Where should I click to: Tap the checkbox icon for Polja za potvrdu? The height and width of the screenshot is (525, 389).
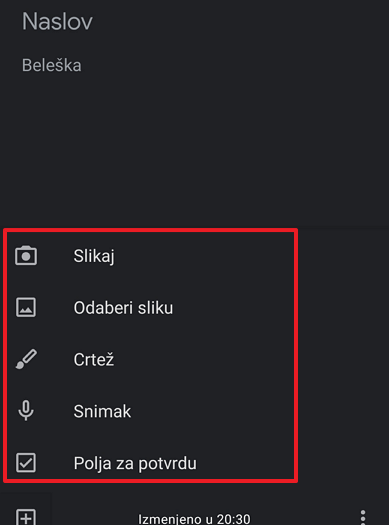[26, 463]
